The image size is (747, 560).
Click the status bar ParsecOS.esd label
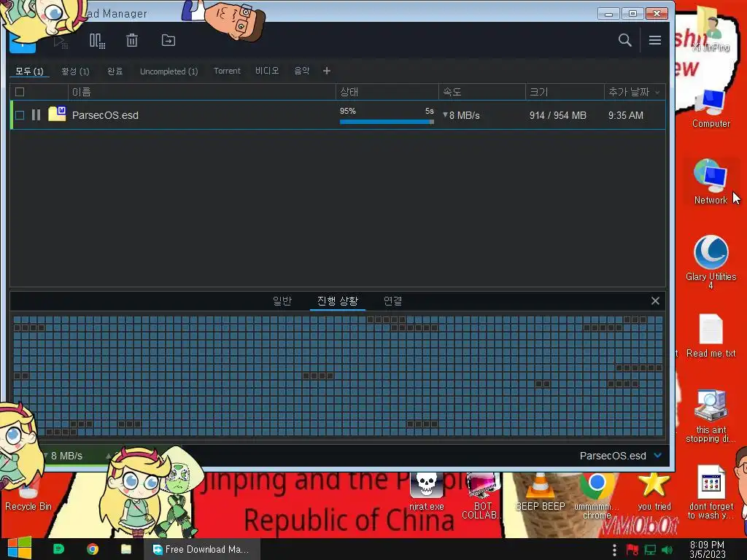click(x=613, y=456)
